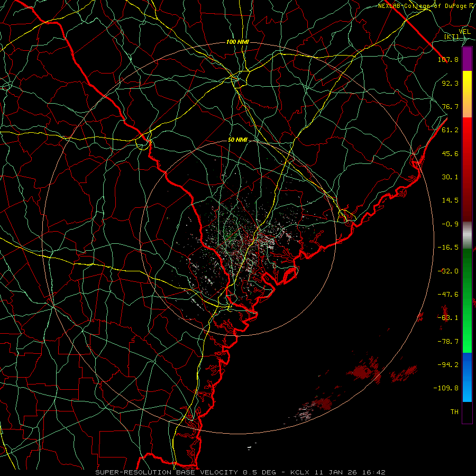Click the 107.8 velocity scale value

coord(448,59)
